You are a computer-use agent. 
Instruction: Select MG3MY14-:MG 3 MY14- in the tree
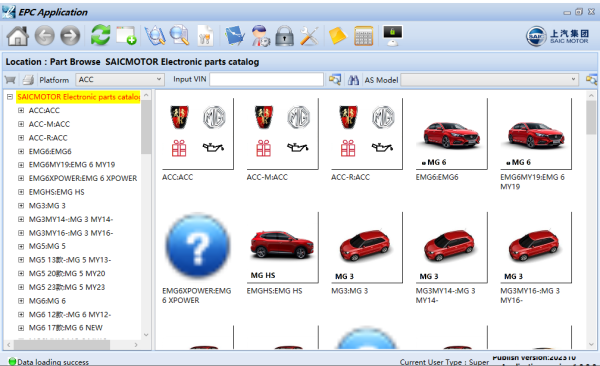[71, 219]
